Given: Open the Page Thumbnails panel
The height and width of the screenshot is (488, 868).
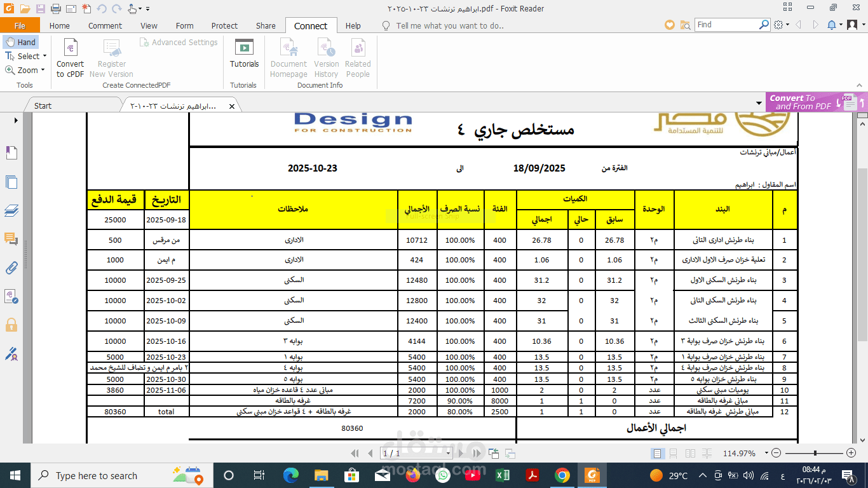Looking at the screenshot, I should pyautogui.click(x=11, y=182).
